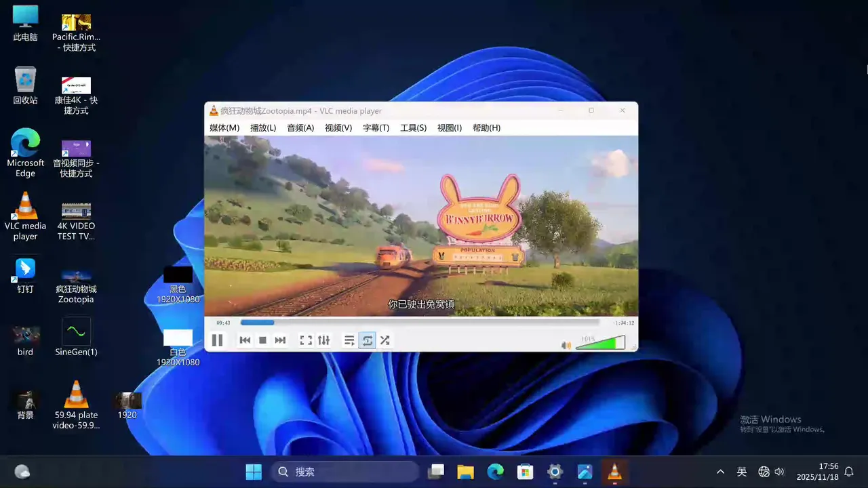Click the taskbar 搜索 search box
The width and height of the screenshot is (868, 488).
(345, 472)
